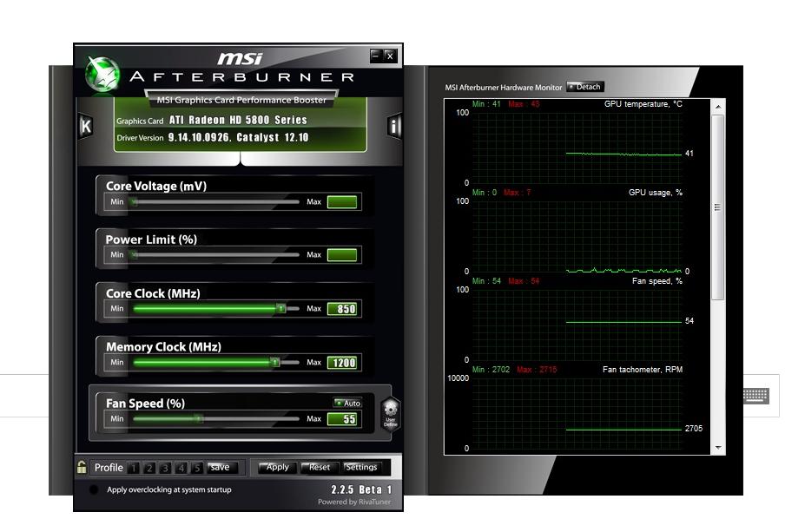Click the Save profile button

[221, 468]
